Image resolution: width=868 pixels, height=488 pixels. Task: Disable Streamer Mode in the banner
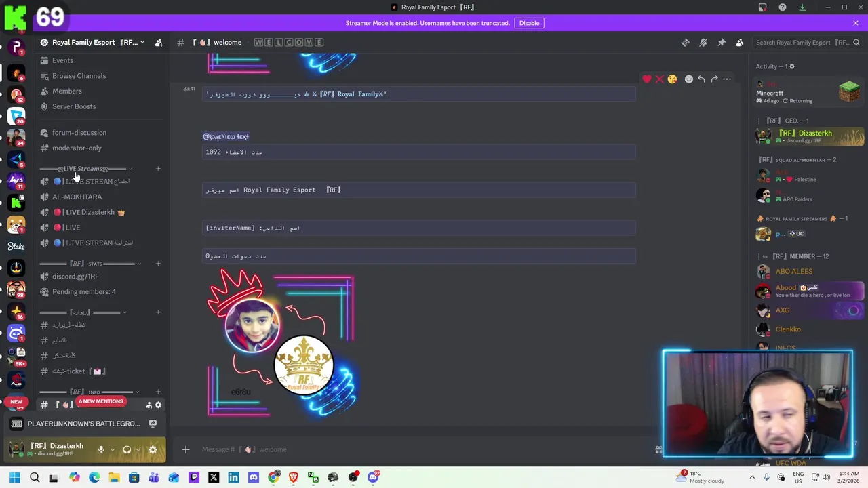point(529,23)
